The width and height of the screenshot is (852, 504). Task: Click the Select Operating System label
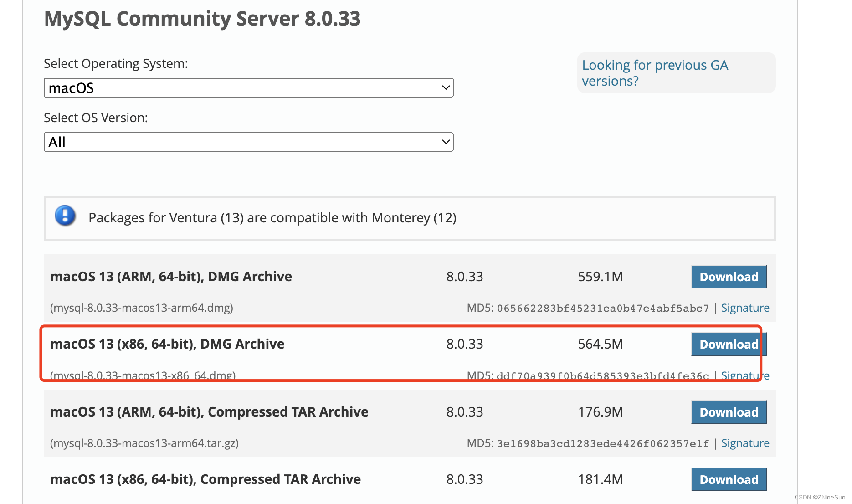tap(116, 63)
